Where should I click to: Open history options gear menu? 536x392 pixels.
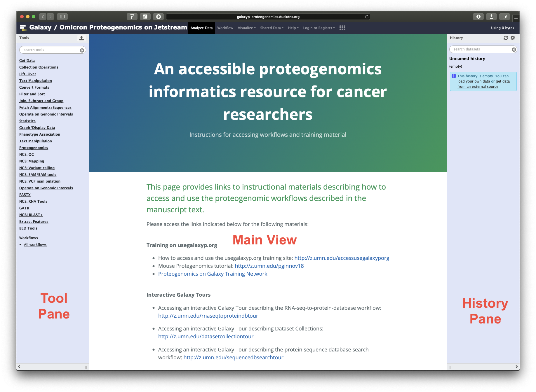pyautogui.click(x=513, y=38)
